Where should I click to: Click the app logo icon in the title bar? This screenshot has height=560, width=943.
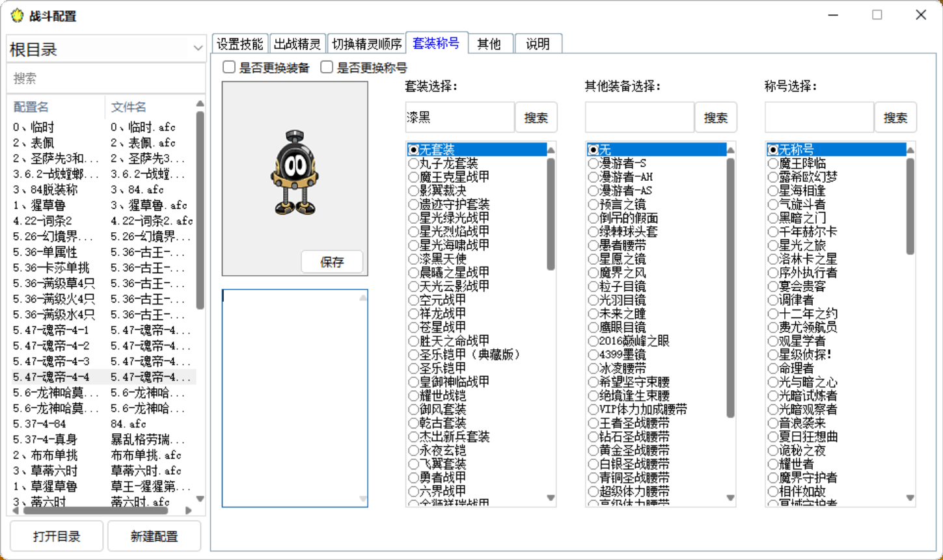tap(17, 16)
